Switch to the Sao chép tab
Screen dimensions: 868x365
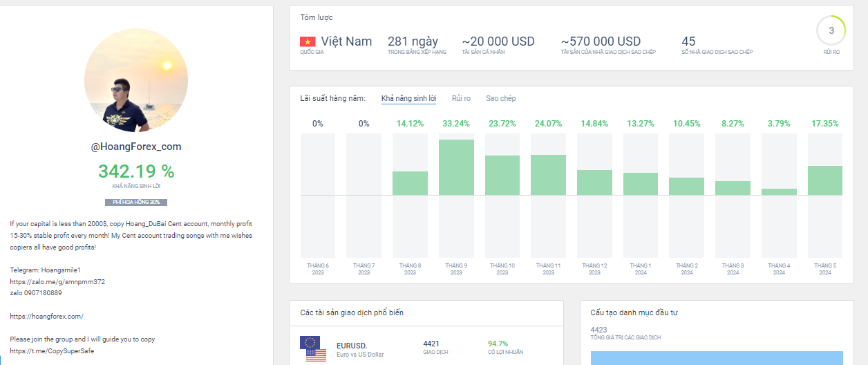pos(501,98)
